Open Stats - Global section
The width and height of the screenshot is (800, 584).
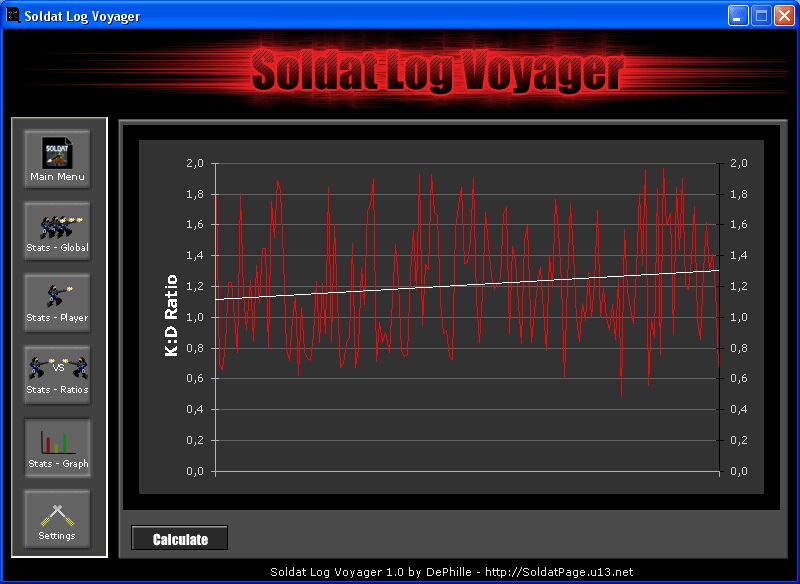coord(57,231)
